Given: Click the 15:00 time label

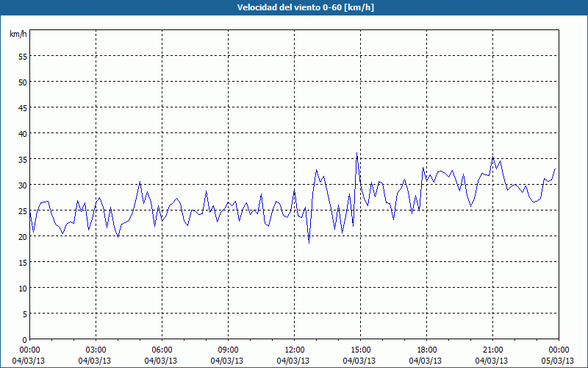Looking at the screenshot, I should tap(361, 350).
